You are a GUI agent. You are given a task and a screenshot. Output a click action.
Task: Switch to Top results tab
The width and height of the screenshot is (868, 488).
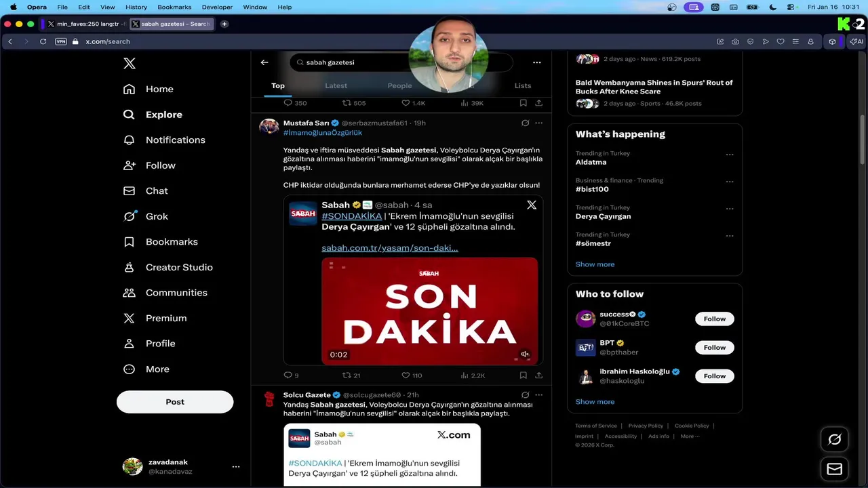(x=278, y=85)
